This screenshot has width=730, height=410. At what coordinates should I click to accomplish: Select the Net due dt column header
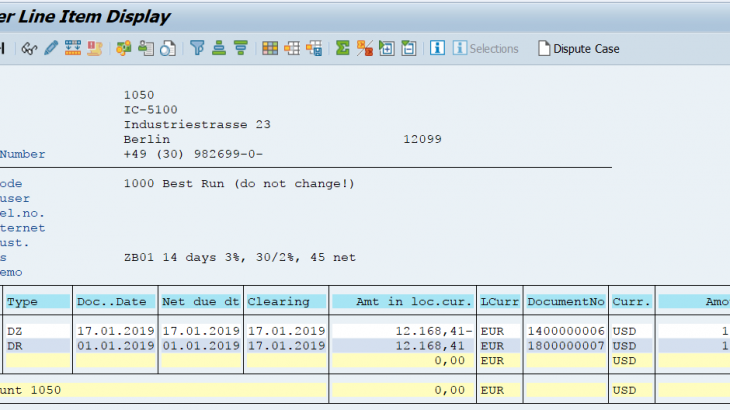pos(199,301)
